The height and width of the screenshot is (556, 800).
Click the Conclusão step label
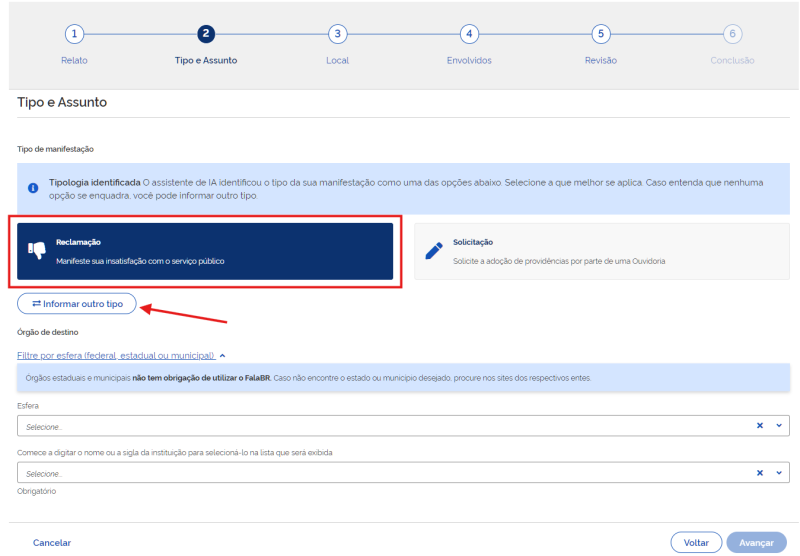pos(732,60)
